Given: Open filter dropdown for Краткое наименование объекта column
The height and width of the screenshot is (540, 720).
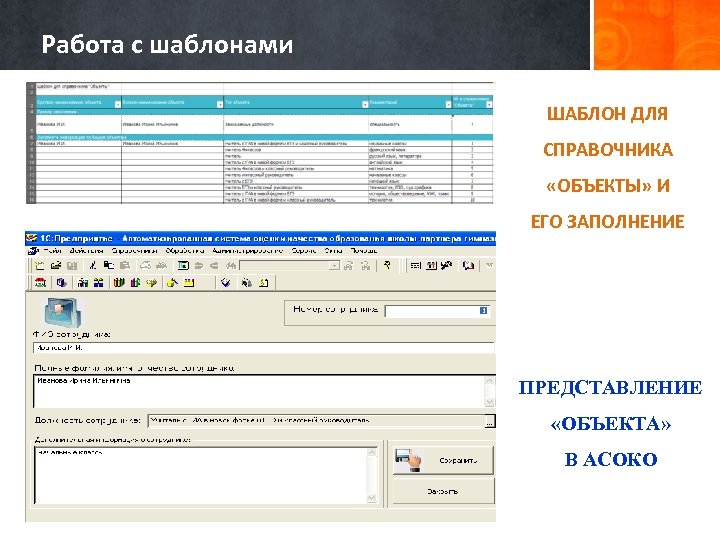Looking at the screenshot, I should [118, 105].
